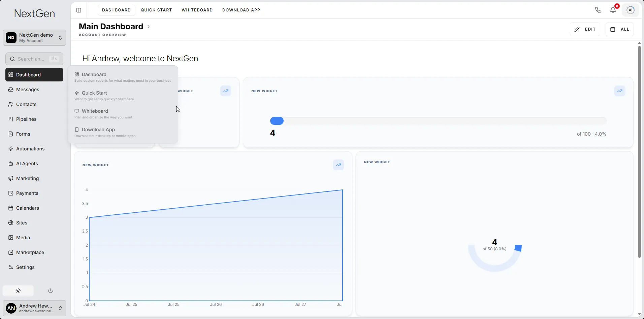Click the donut gauge's blue segment

[x=518, y=248]
